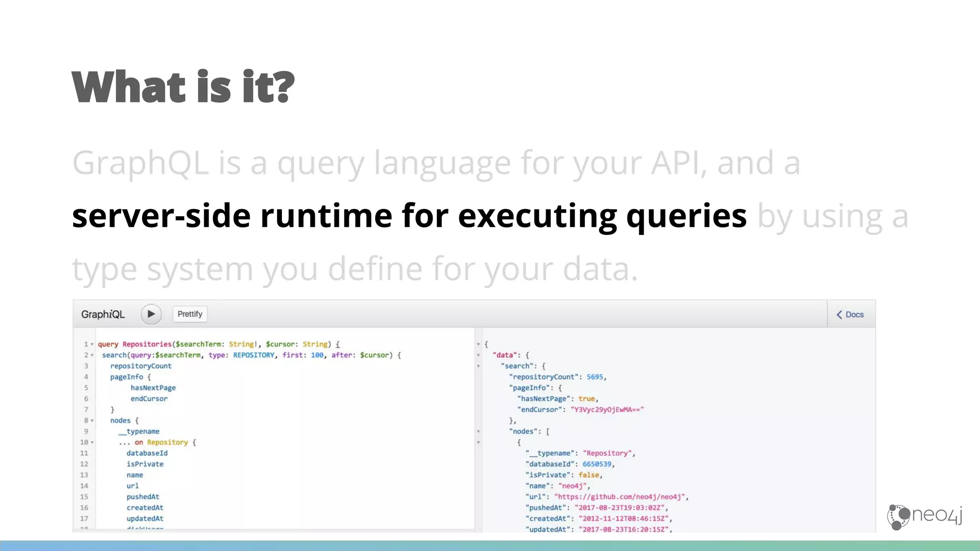
Task: Click endCursor string Y3Vyc29yOjEwMA==
Action: point(607,410)
